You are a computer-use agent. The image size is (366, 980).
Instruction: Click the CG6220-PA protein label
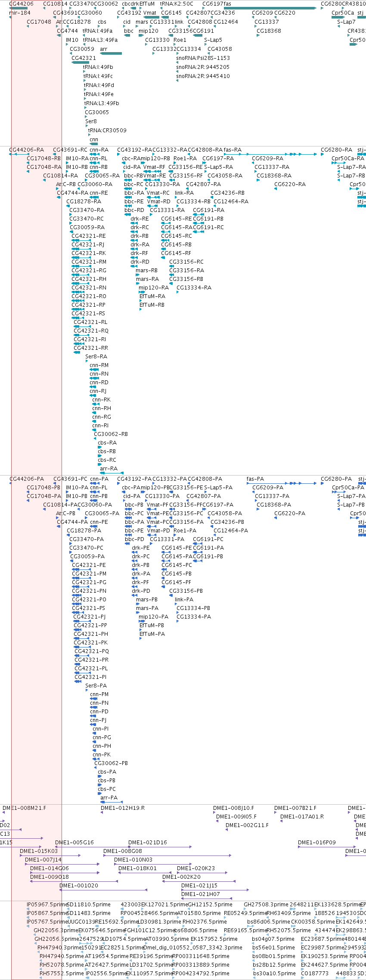pos(290,513)
